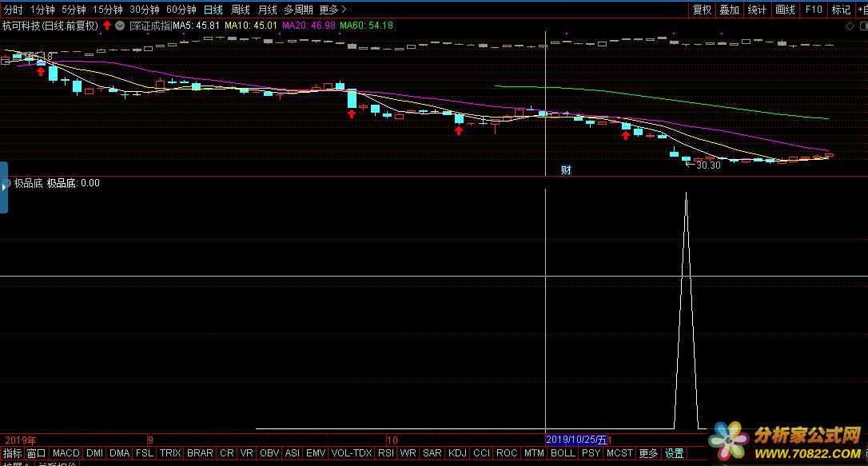Select the FSL indicator
Viewport: 868px width, 466px height.
point(145,453)
